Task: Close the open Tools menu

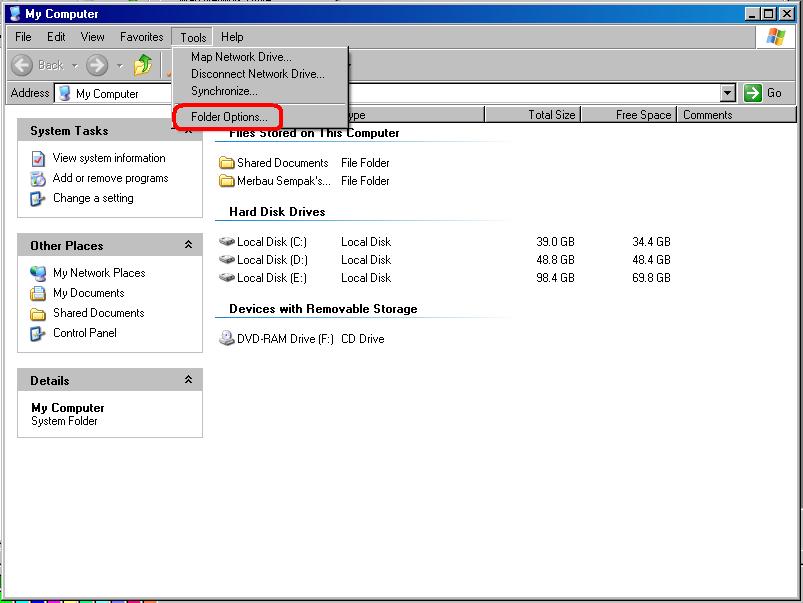Action: click(193, 37)
